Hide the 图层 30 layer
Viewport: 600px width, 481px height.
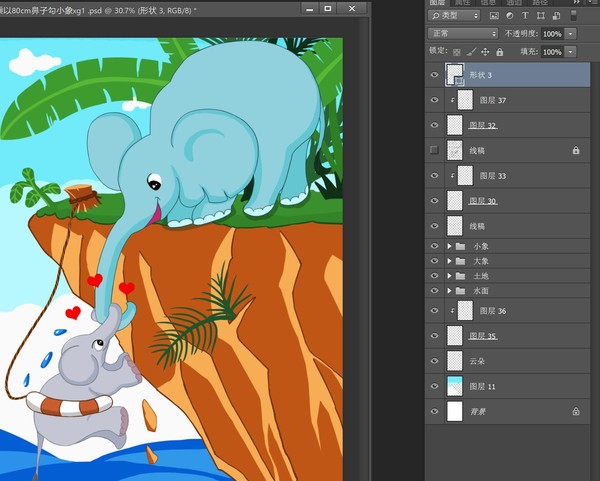coord(434,201)
